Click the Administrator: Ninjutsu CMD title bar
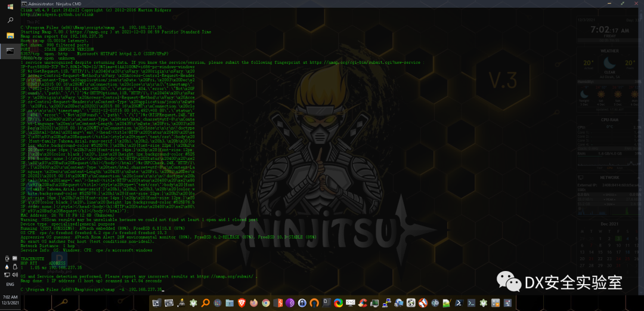 click(x=331, y=4)
